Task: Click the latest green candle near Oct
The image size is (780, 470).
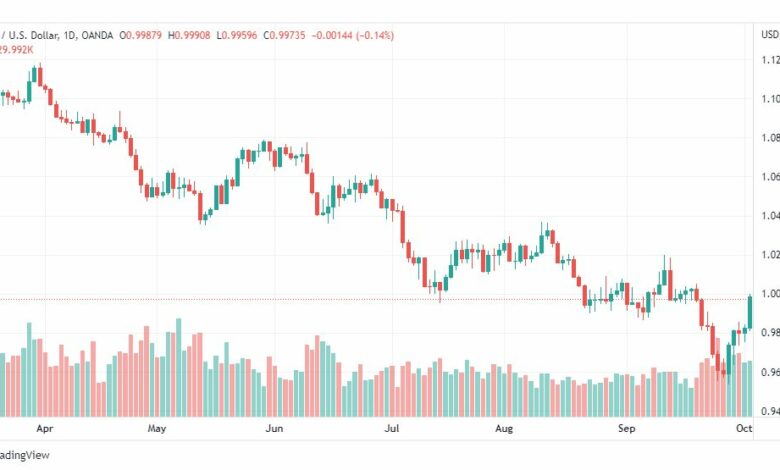Action: [x=750, y=312]
